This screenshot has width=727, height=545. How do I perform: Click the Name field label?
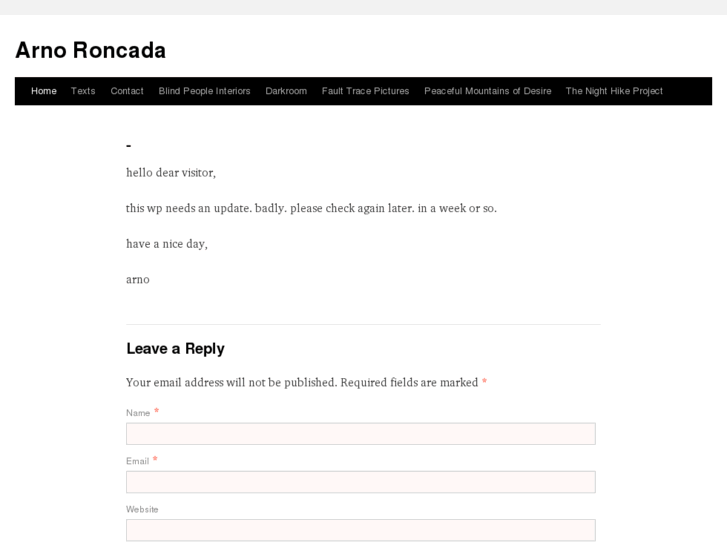coord(138,413)
